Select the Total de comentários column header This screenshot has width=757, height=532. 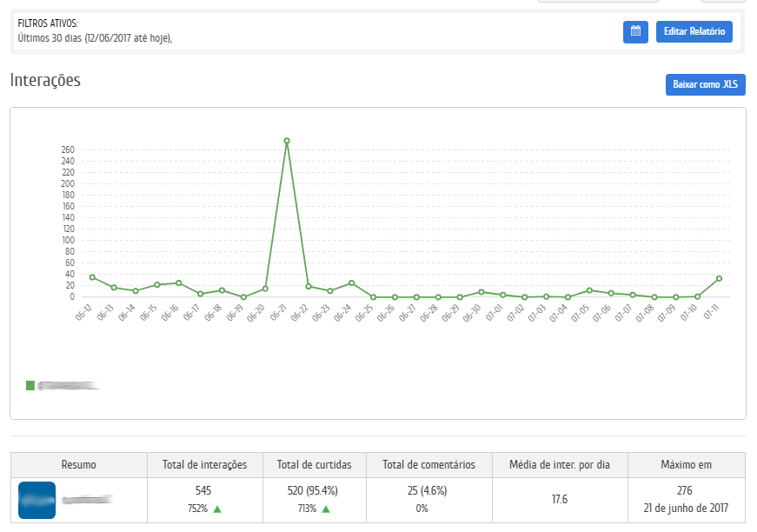pos(428,465)
